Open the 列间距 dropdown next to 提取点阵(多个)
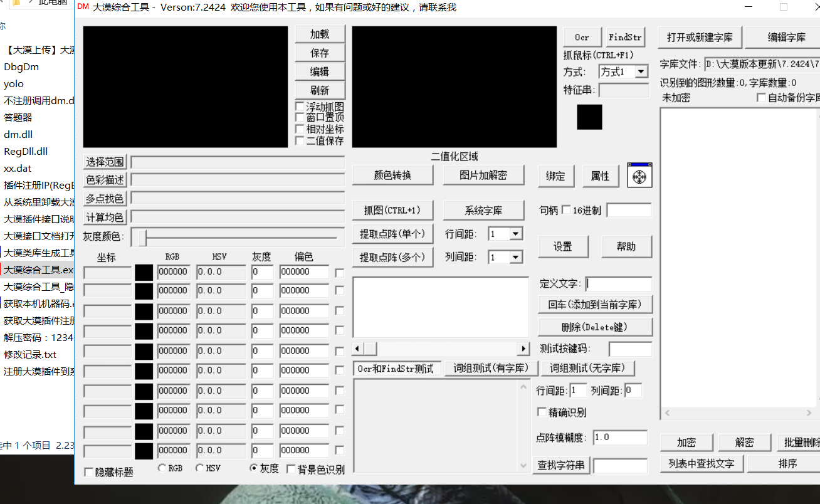The width and height of the screenshot is (820, 504). coord(516,258)
